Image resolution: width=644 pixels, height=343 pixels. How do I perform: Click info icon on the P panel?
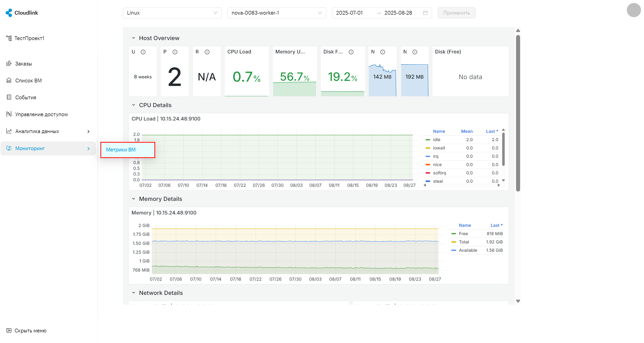coord(175,52)
